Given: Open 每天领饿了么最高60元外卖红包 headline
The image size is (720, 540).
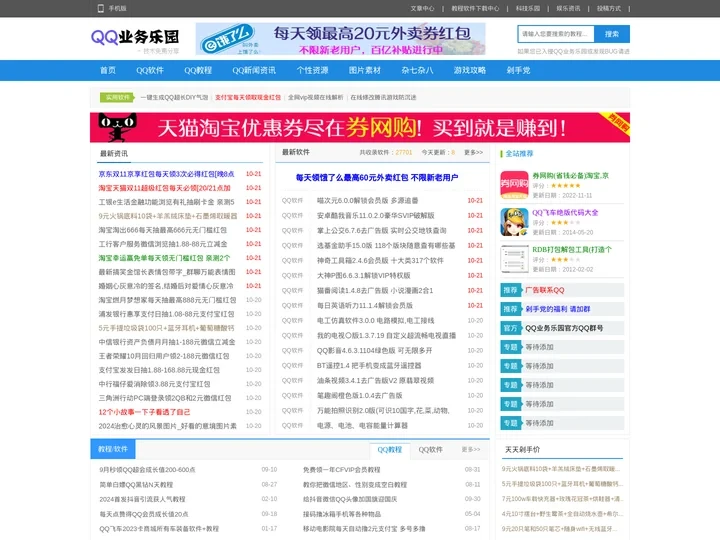Looking at the screenshot, I should 377,177.
